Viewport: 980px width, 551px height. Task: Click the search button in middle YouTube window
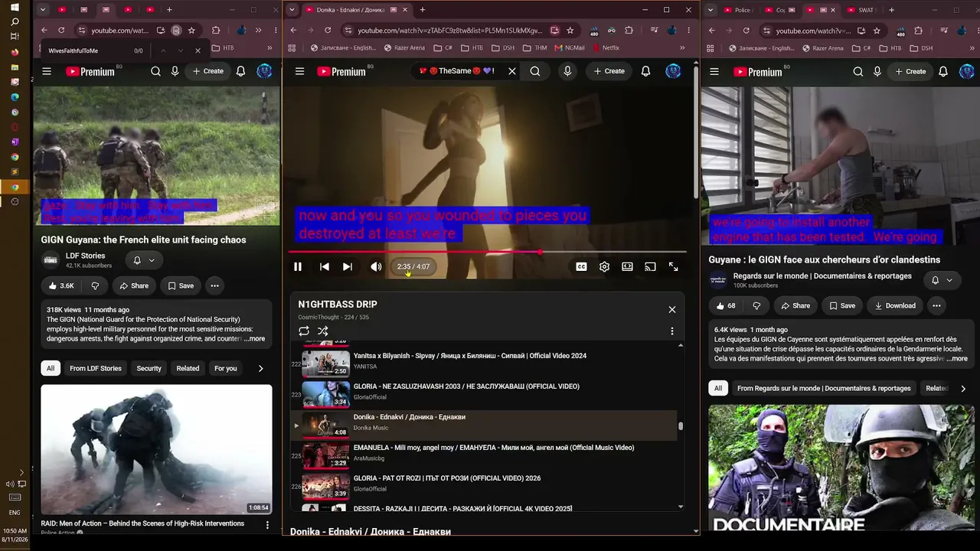535,71
